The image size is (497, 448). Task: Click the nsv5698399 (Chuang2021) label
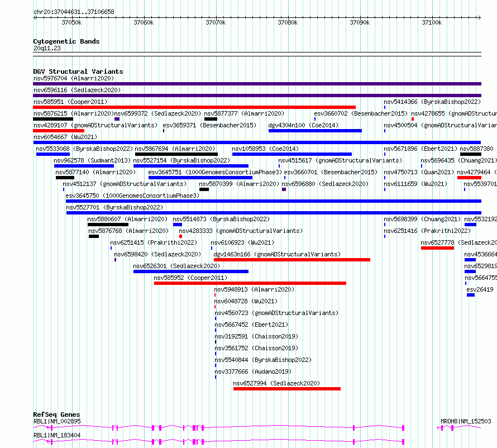(422, 219)
